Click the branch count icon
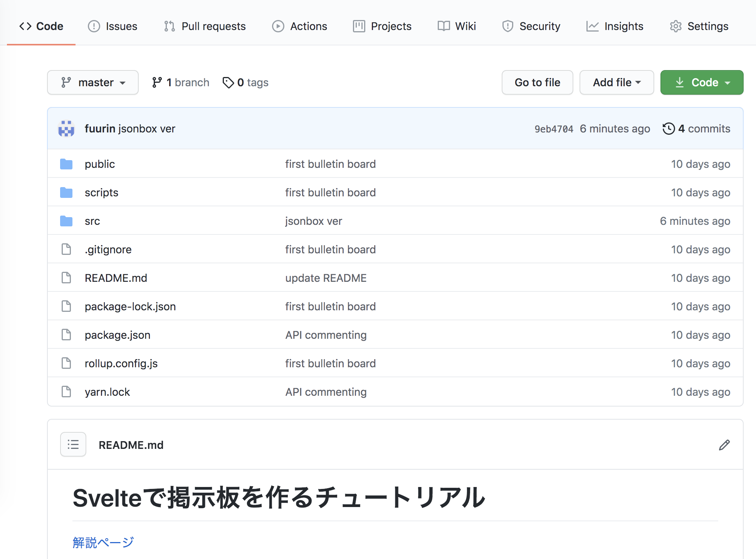This screenshot has height=559, width=756. point(157,82)
